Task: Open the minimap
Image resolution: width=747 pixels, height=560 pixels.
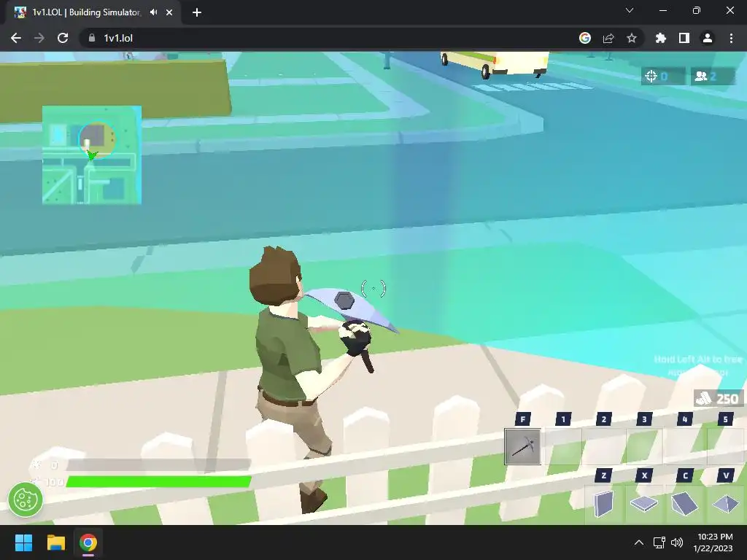Action: (92, 155)
